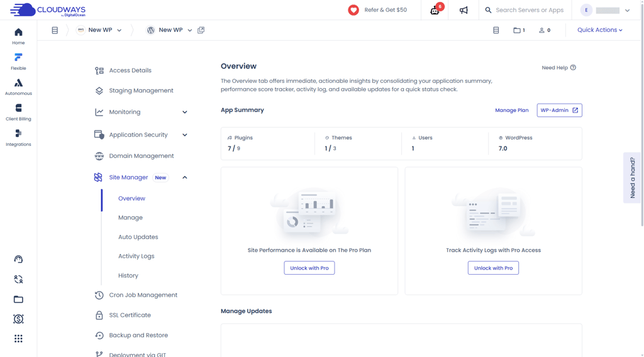Open Cron Job Management

(x=143, y=295)
